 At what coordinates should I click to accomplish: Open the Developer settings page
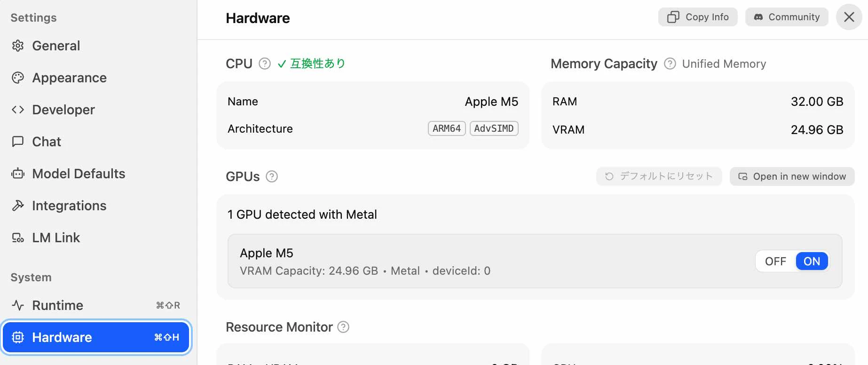(96, 110)
